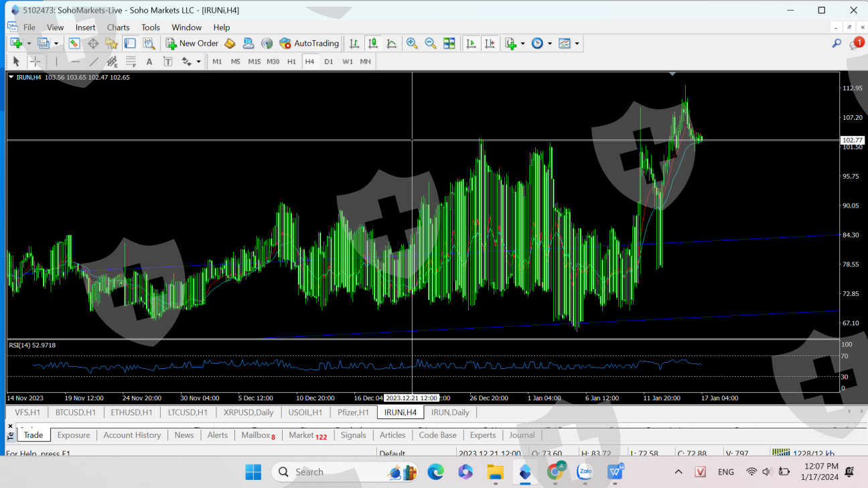Open the templates dropdown arrow

(577, 44)
